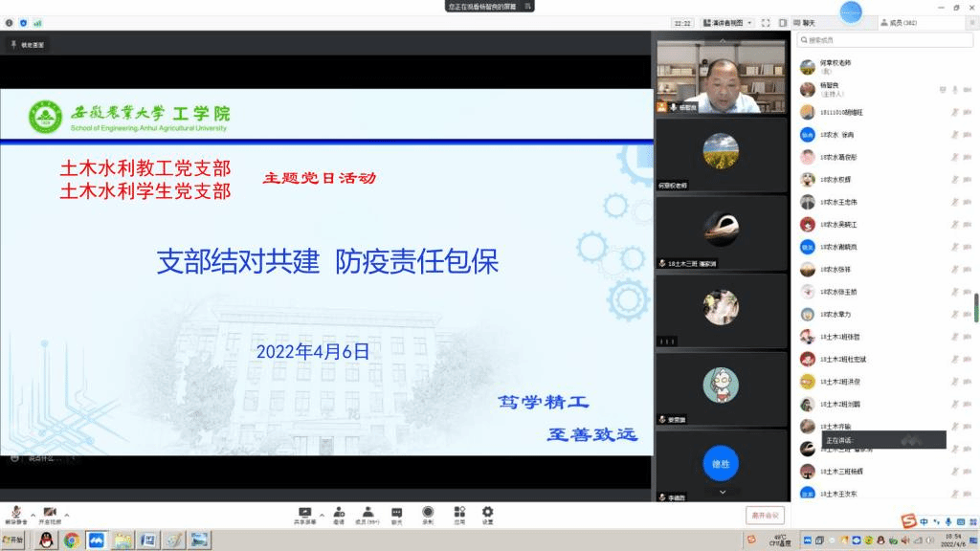This screenshot has width=980, height=551.
Task: Click the Leave Meeting (离开会议) button
Action: click(x=764, y=515)
